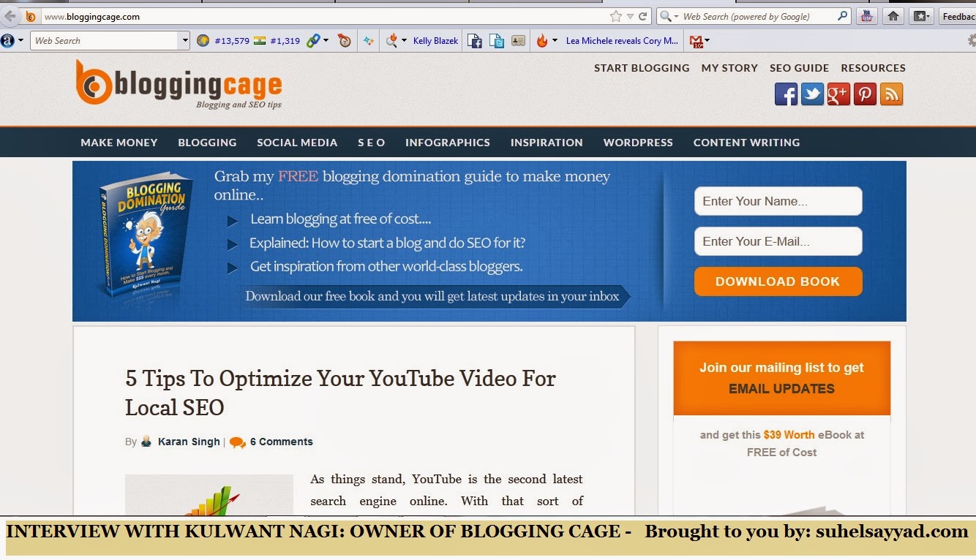Open the Google Plus social icon

point(838,94)
